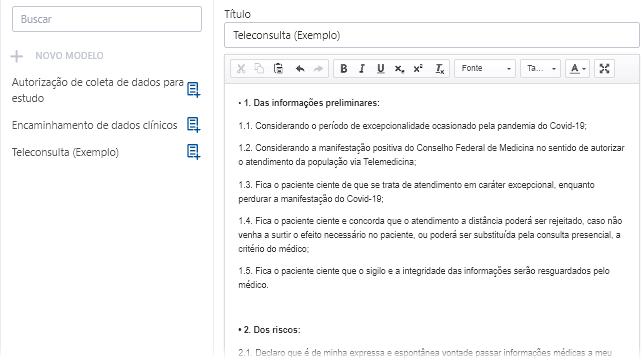Select Encaminhamento de dados clínicos model
641x363 pixels.
pyautogui.click(x=94, y=125)
